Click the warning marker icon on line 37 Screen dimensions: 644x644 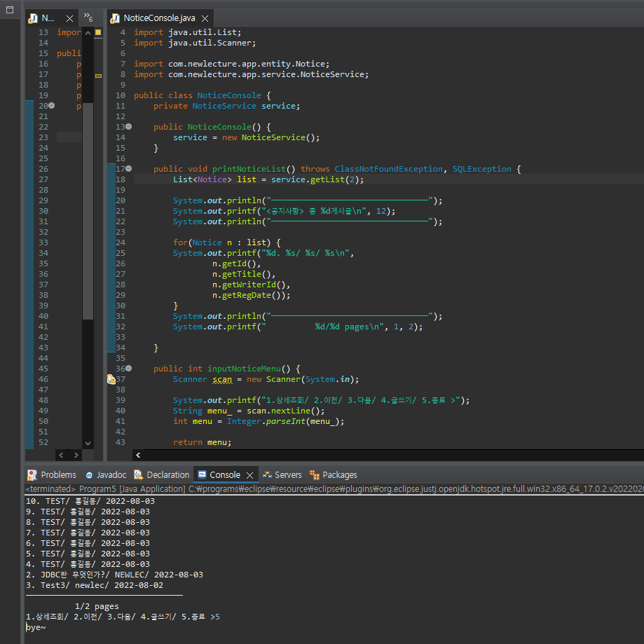[111, 379]
